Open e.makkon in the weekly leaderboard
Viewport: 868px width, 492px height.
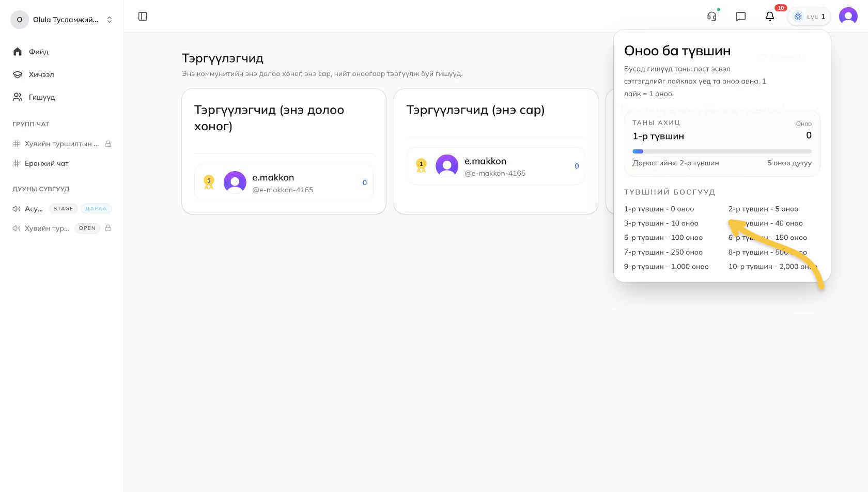[x=284, y=182]
